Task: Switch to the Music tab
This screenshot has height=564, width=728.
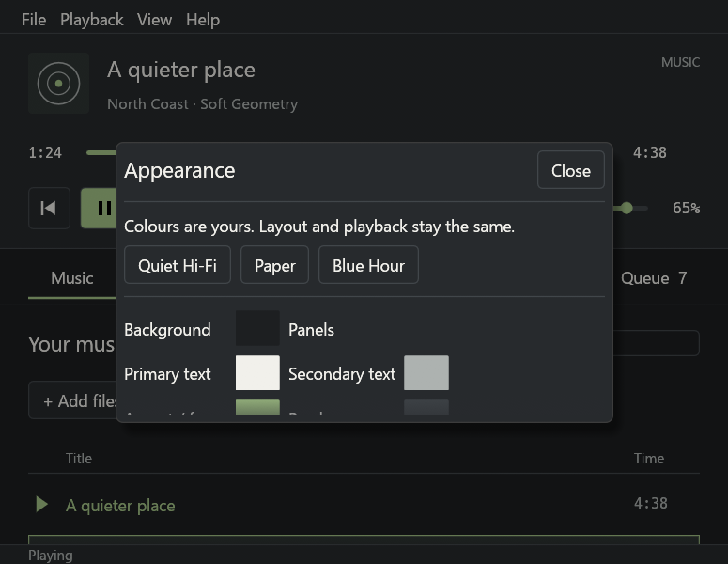Action: point(72,278)
